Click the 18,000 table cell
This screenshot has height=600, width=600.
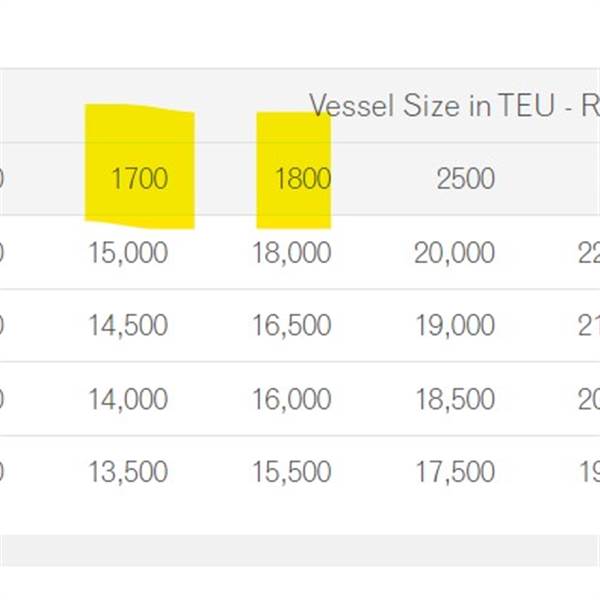click(x=291, y=253)
